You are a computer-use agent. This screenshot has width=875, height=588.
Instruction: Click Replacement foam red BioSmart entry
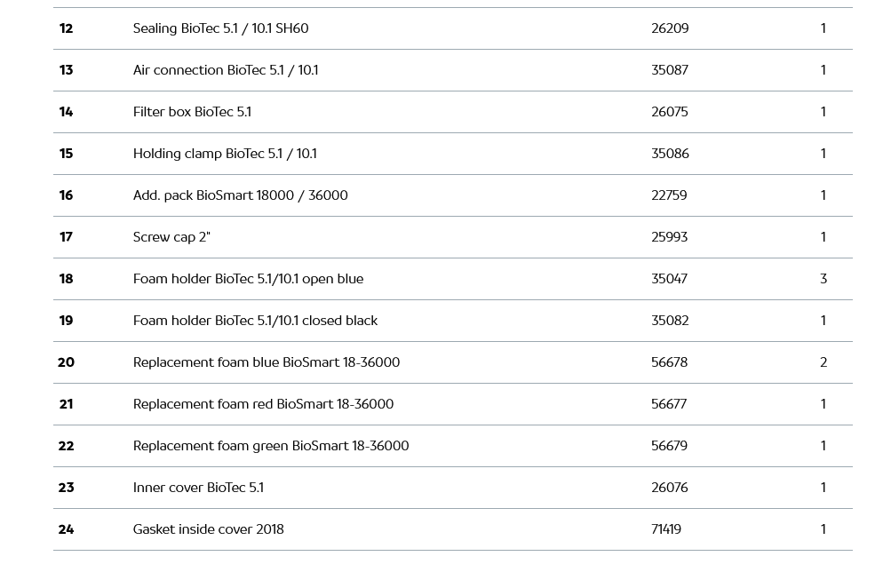263,404
